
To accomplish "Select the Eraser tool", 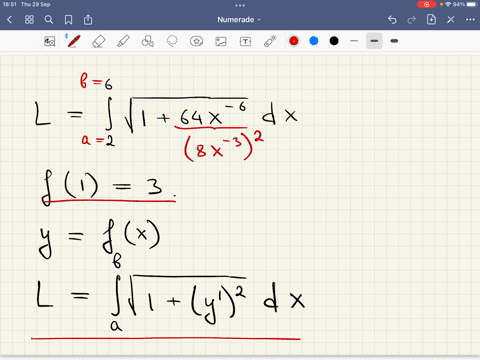I will pyautogui.click(x=98, y=41).
